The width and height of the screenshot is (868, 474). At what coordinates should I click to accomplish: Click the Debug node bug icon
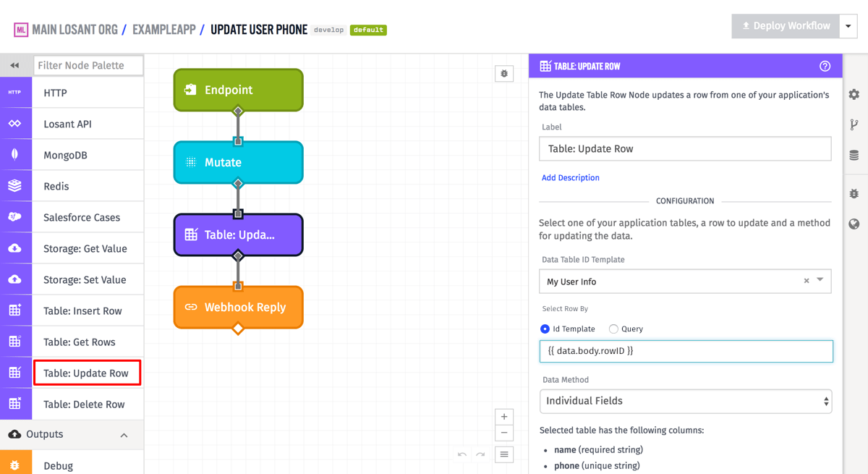pyautogui.click(x=15, y=465)
